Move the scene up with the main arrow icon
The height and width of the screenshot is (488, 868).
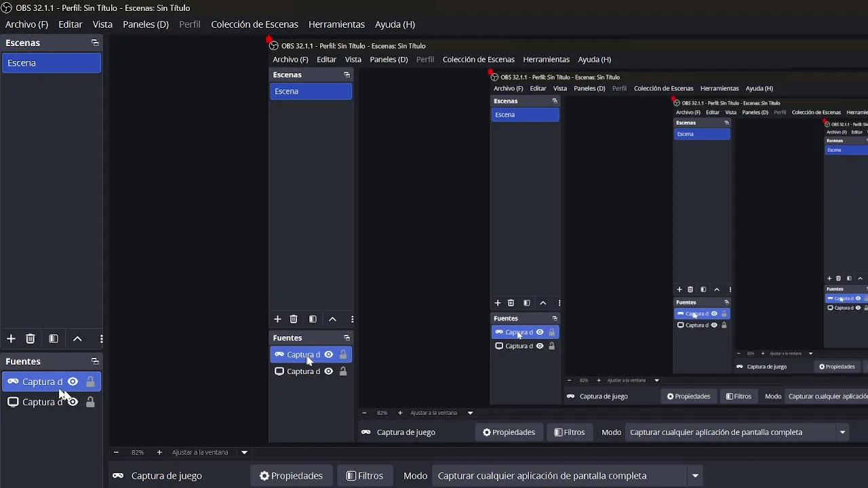click(x=77, y=339)
